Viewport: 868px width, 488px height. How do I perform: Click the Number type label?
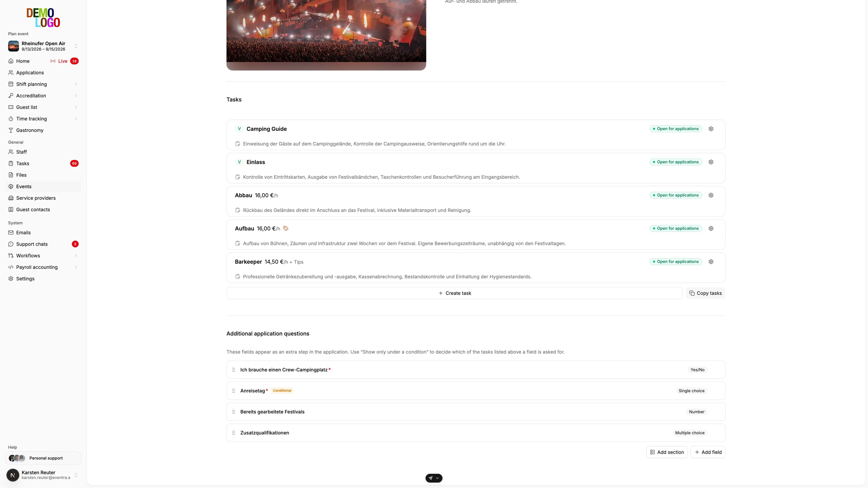point(696,412)
